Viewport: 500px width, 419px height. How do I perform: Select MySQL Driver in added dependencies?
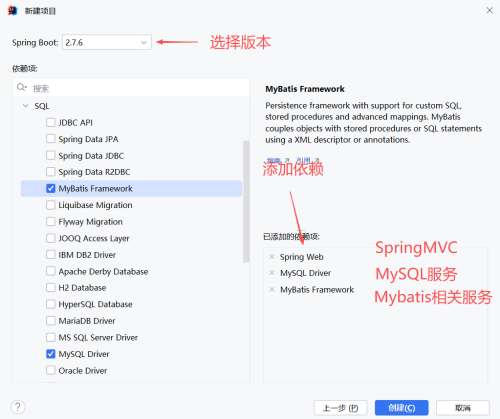[x=305, y=273]
